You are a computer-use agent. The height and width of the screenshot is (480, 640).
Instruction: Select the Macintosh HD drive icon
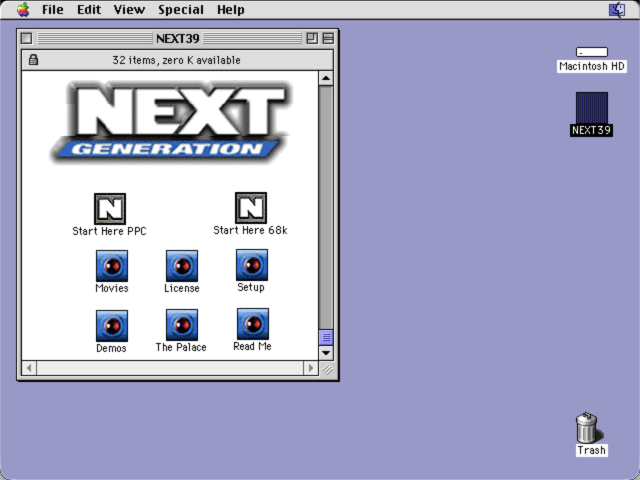click(592, 52)
